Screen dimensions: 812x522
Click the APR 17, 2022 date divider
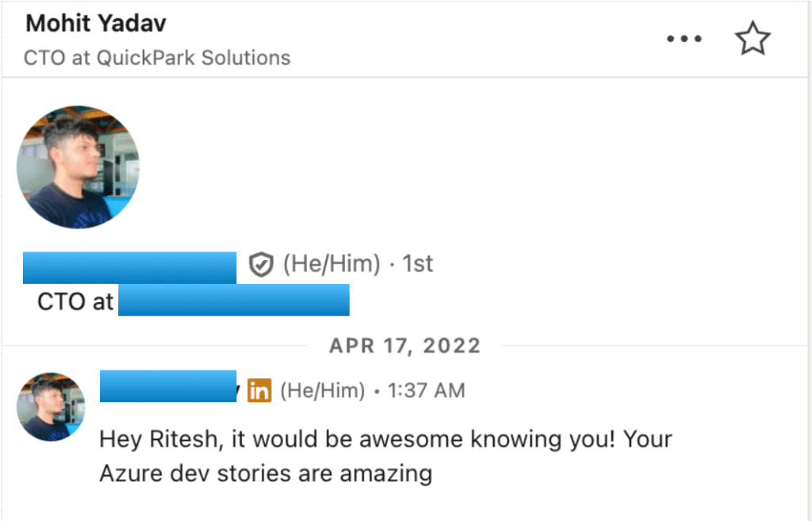click(405, 346)
